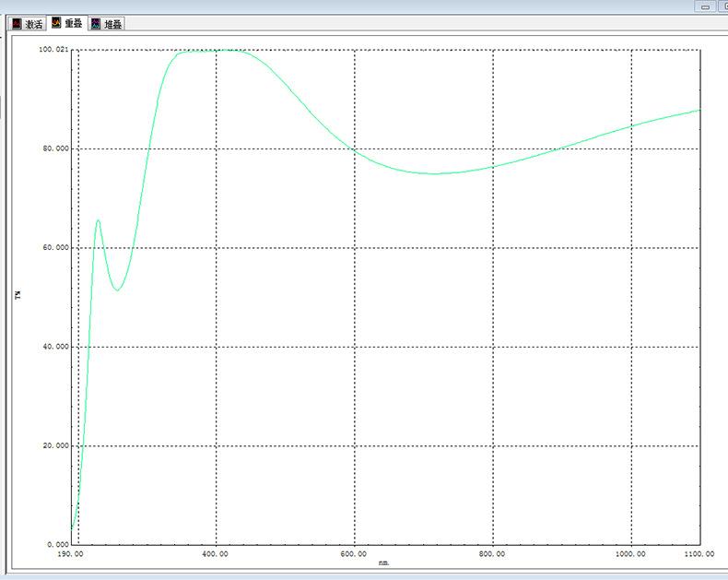Click the red spectrum icon on 激活 tab
This screenshot has height=580, width=728.
coord(17,24)
